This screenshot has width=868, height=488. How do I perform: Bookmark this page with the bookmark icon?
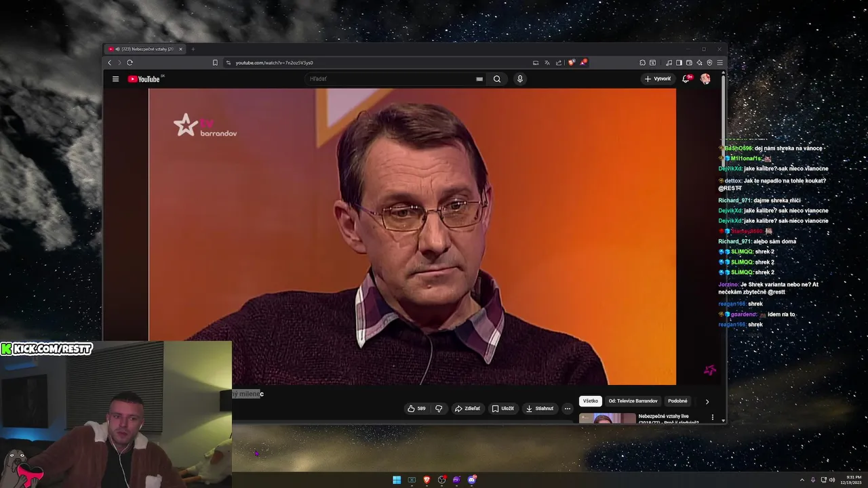(x=215, y=62)
